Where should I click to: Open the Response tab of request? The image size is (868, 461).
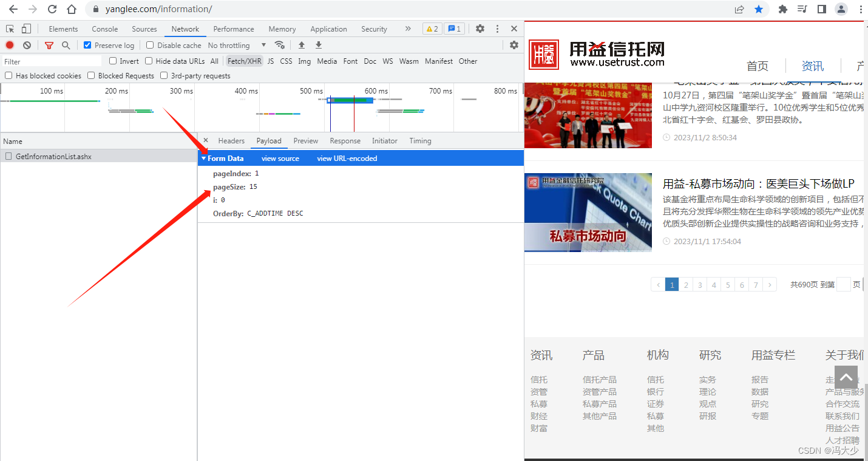(345, 140)
